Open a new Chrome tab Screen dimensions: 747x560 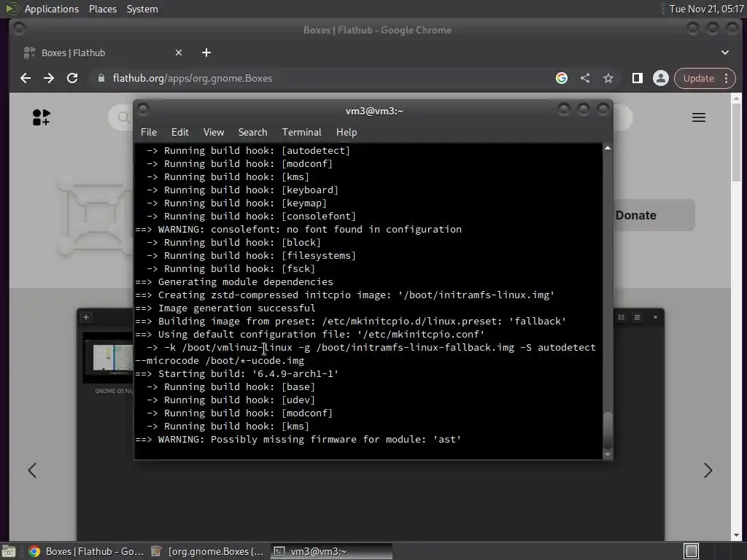206,52
